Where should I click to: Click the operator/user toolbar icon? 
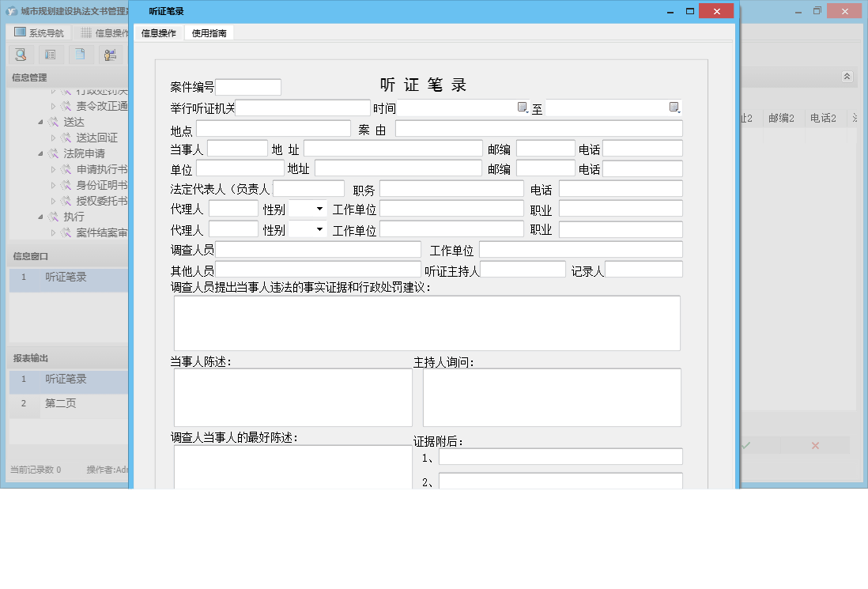pos(110,55)
